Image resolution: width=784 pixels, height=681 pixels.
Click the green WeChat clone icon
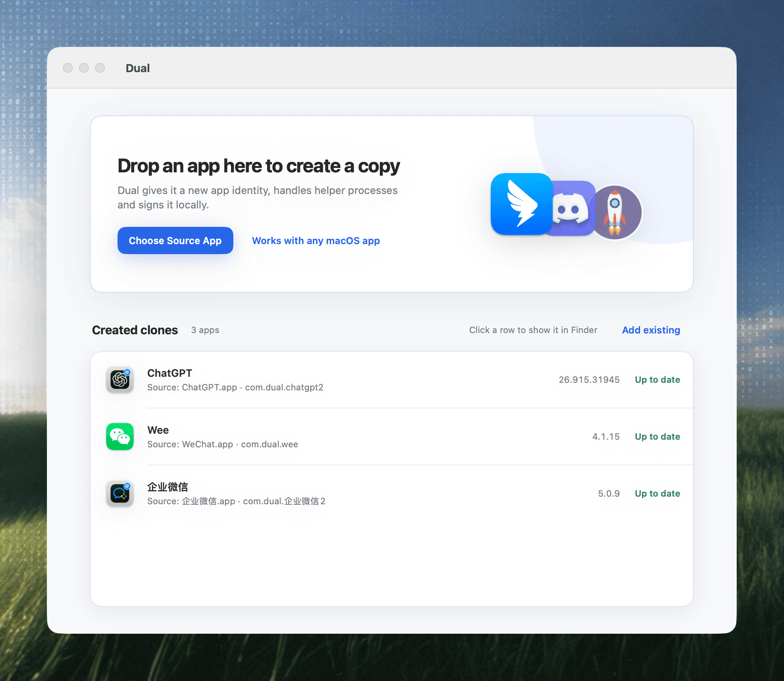pyautogui.click(x=120, y=436)
